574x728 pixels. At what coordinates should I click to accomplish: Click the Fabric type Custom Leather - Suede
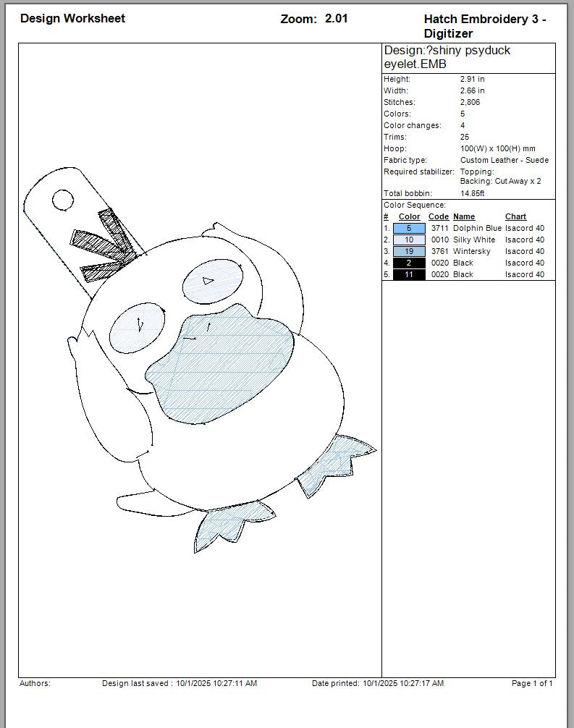[x=505, y=160]
